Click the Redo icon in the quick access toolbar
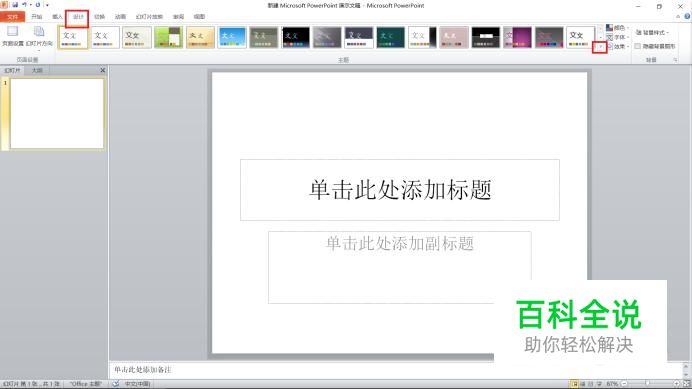This screenshot has height=389, width=692. pyautogui.click(x=38, y=5)
